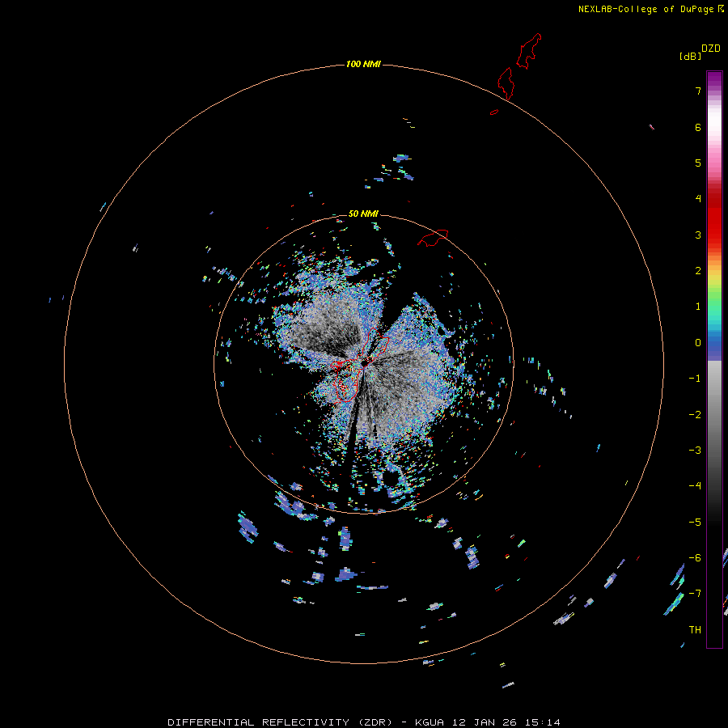Click the 50 NMI range ring label
Screen dimensions: 728x728
[x=363, y=214]
